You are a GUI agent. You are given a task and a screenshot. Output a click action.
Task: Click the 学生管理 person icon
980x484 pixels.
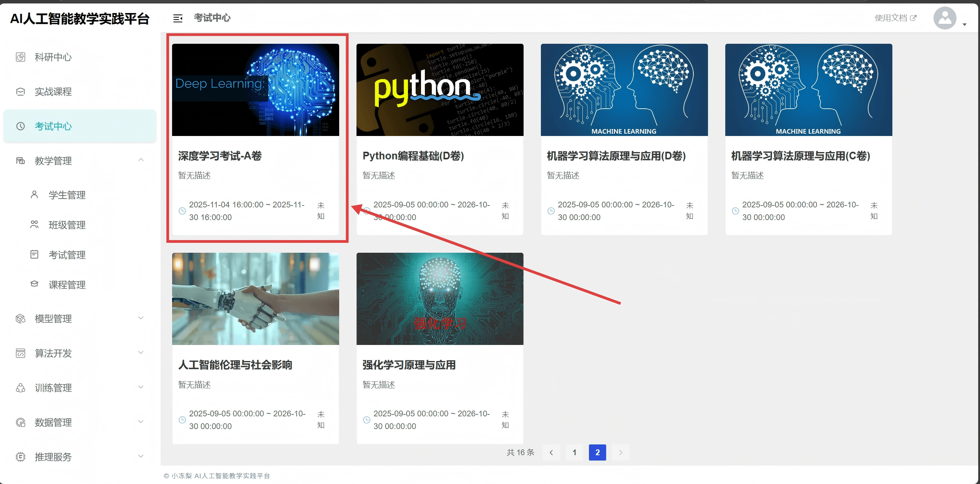click(34, 195)
